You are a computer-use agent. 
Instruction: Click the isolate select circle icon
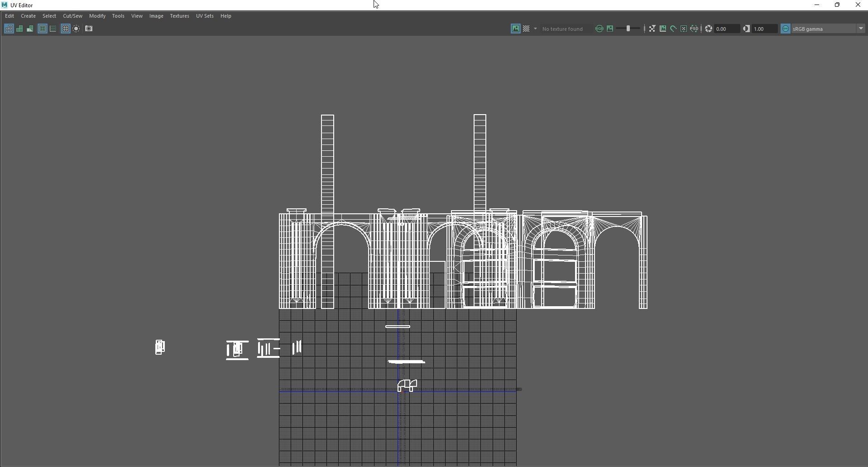(x=77, y=29)
